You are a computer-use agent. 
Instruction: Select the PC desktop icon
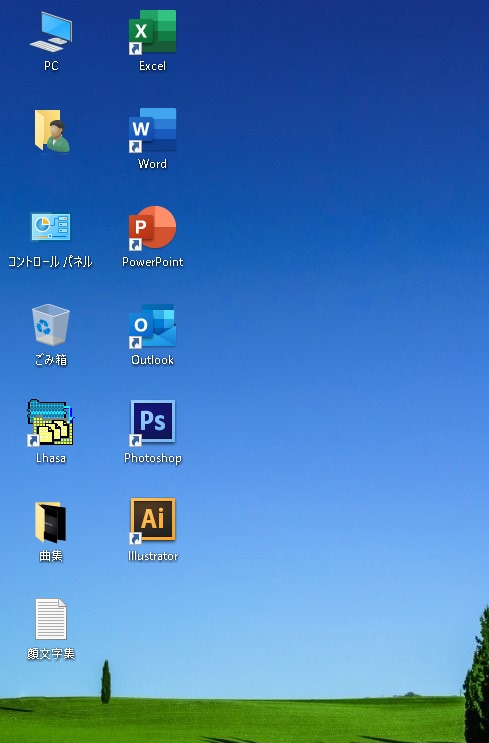click(x=51, y=32)
